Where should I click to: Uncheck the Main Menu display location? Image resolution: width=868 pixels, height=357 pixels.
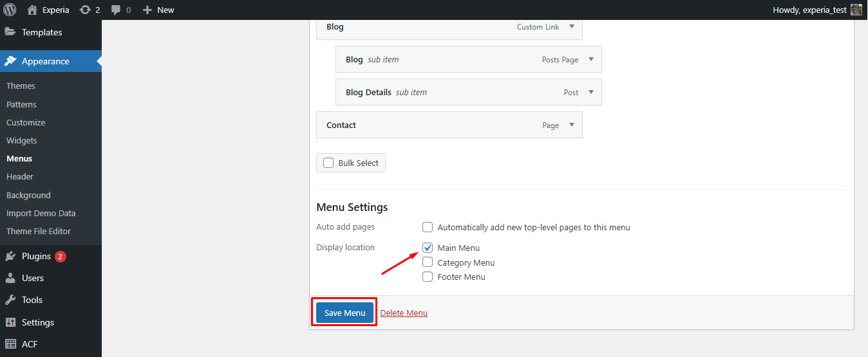click(428, 248)
